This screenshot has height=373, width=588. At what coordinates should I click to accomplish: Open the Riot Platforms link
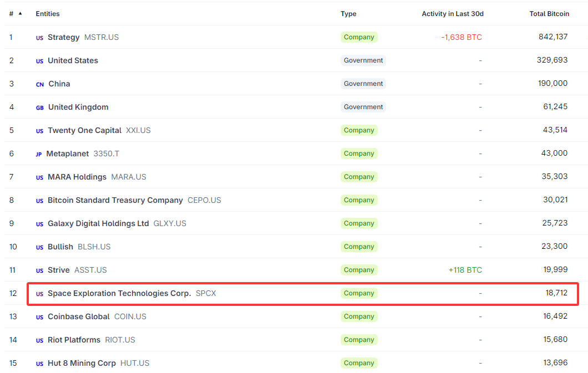coord(74,340)
